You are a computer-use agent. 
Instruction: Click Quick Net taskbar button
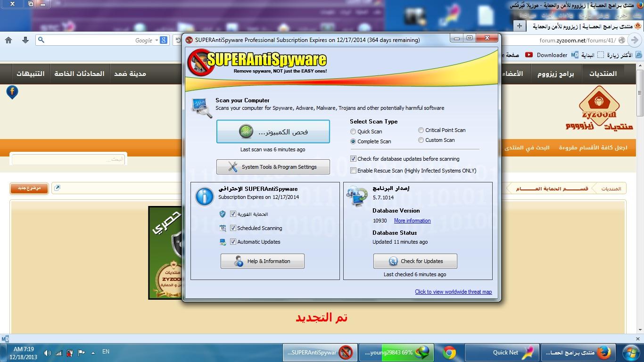coord(502,352)
